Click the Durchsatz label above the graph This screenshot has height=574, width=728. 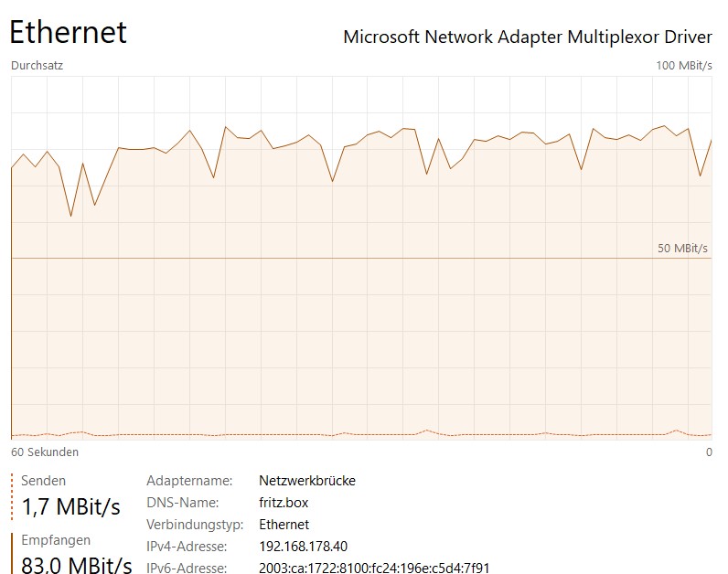tap(37, 66)
